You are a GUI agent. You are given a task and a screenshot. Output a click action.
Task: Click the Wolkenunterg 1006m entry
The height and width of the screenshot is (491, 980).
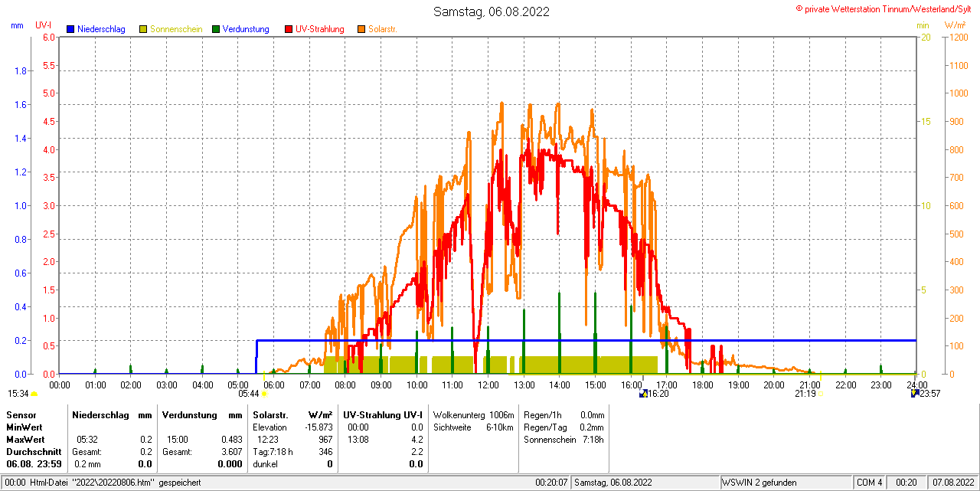pos(473,414)
